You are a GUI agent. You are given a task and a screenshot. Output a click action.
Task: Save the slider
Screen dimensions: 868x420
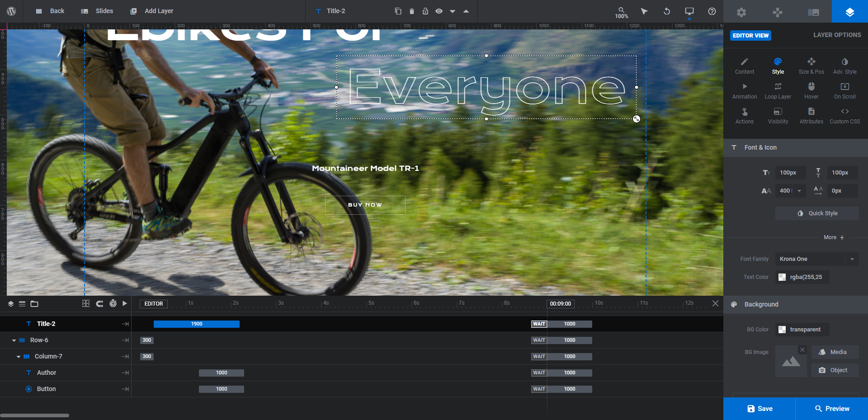(x=759, y=409)
